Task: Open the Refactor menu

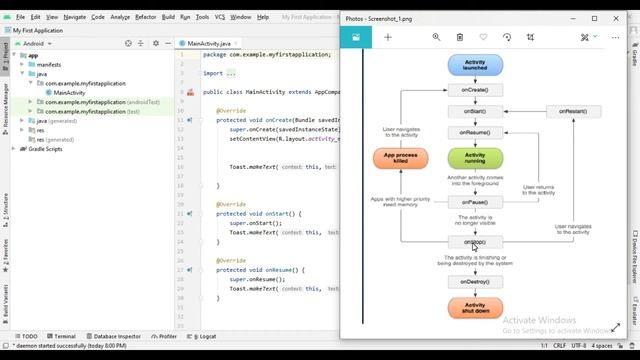Action: (146, 17)
